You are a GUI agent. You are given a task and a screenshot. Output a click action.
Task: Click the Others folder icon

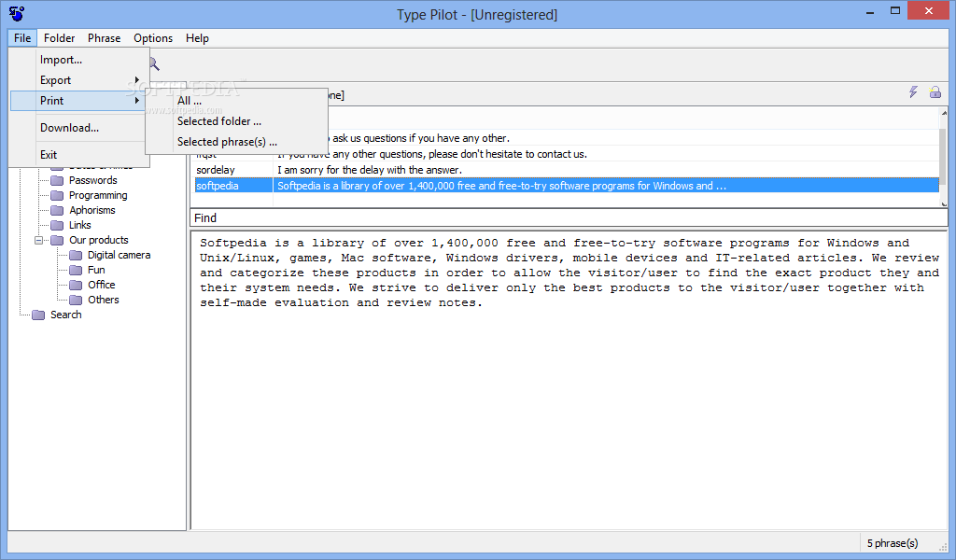77,300
